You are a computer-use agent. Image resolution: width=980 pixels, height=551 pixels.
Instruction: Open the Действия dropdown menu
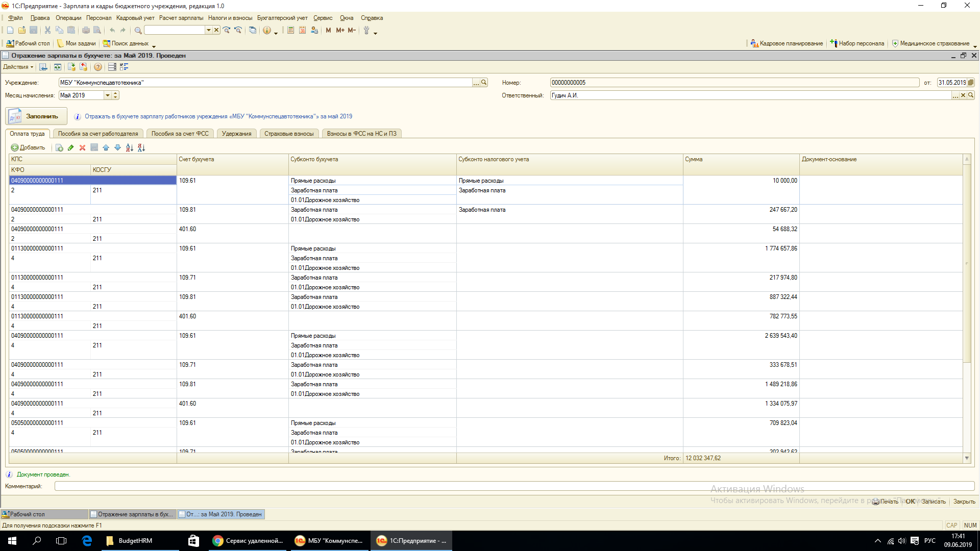tap(18, 67)
